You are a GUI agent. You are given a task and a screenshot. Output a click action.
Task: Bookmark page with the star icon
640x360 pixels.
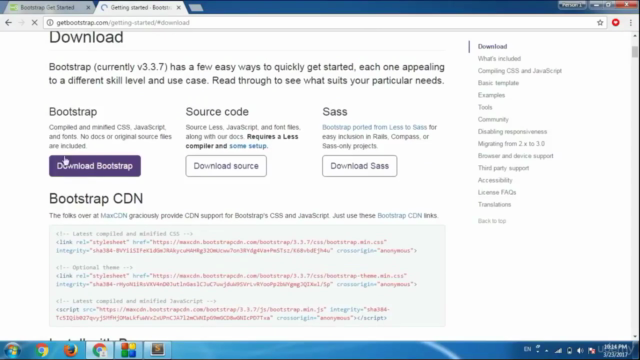[600, 22]
